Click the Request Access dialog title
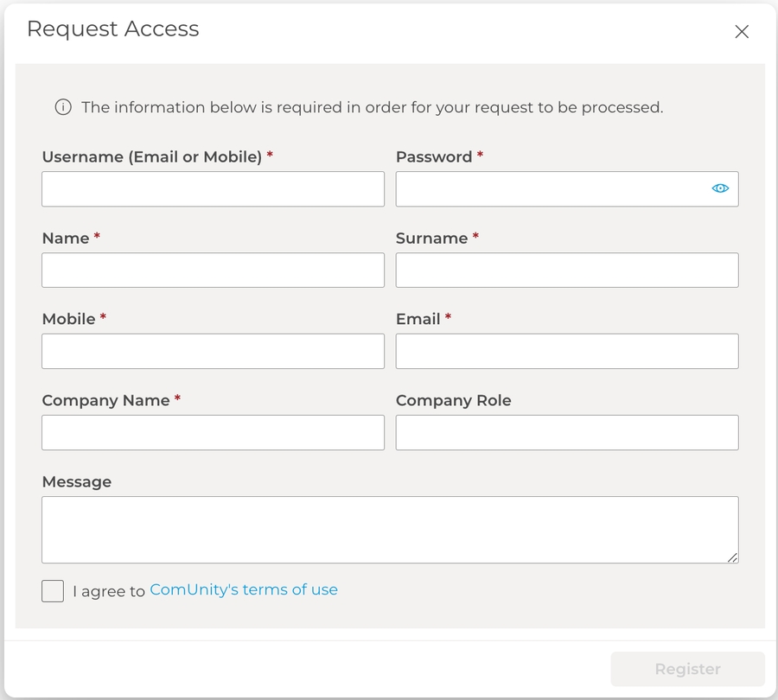The height and width of the screenshot is (700, 778). (x=113, y=29)
